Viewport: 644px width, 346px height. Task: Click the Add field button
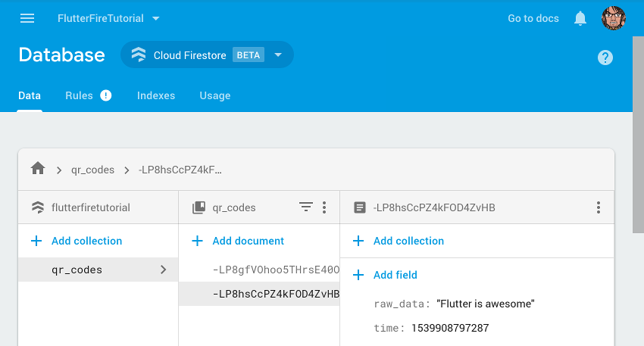coord(395,275)
